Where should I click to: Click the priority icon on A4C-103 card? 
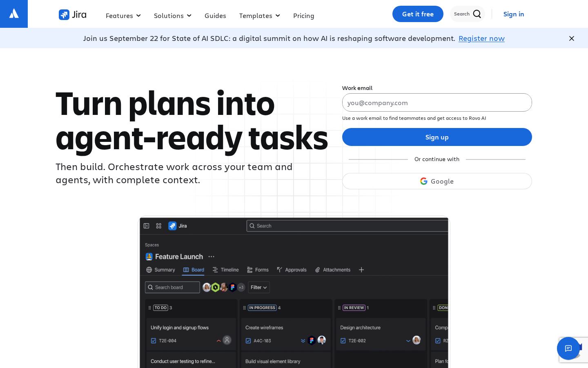click(303, 341)
